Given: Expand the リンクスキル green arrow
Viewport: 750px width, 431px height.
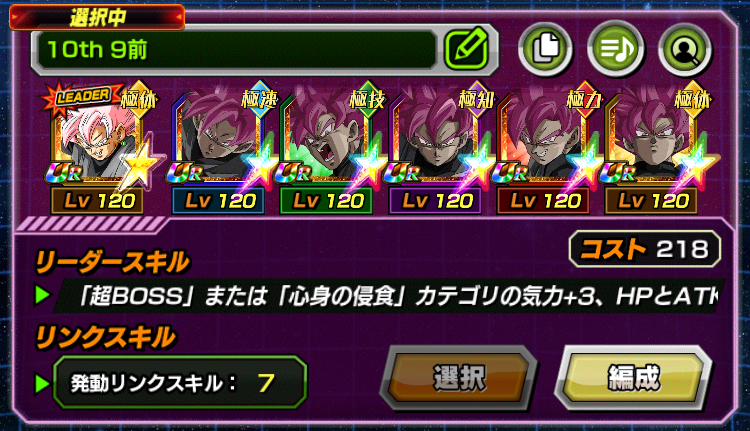Looking at the screenshot, I should pos(43,383).
